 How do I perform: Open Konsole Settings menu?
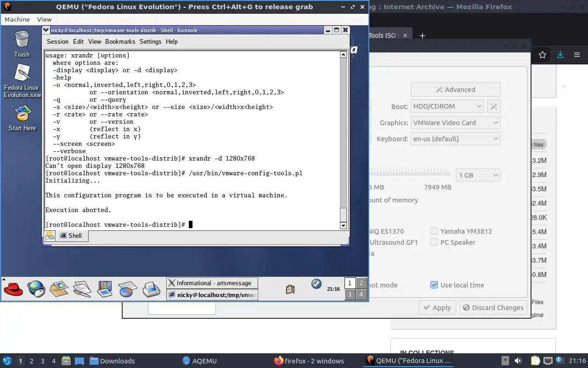[x=150, y=41]
